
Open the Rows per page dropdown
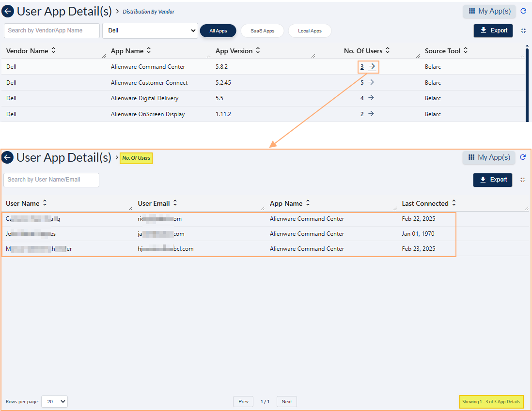click(54, 401)
